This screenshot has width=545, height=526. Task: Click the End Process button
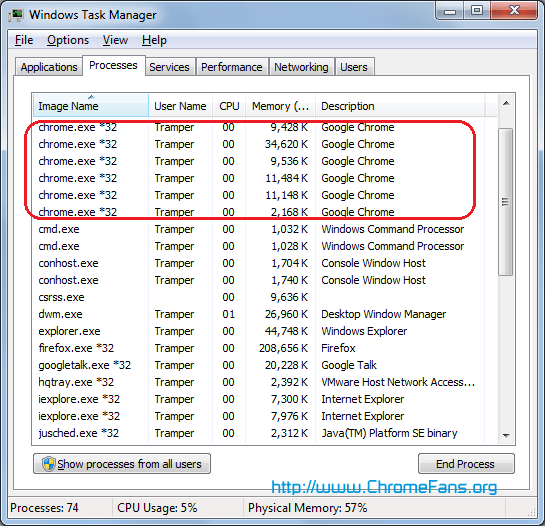466,464
